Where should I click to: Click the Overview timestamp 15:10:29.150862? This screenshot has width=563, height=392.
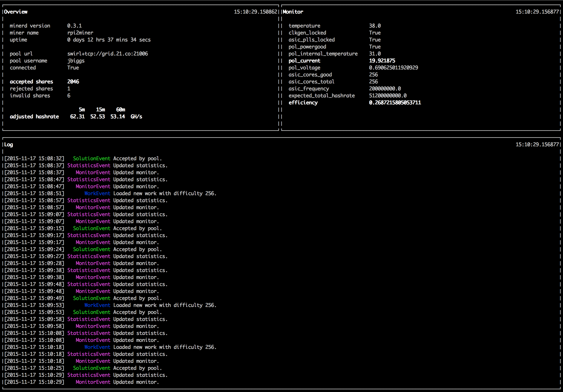[x=255, y=12]
